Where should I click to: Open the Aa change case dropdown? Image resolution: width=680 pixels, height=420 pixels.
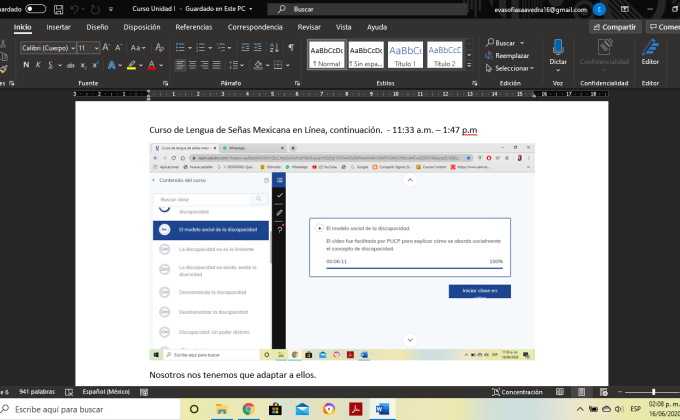pos(138,48)
